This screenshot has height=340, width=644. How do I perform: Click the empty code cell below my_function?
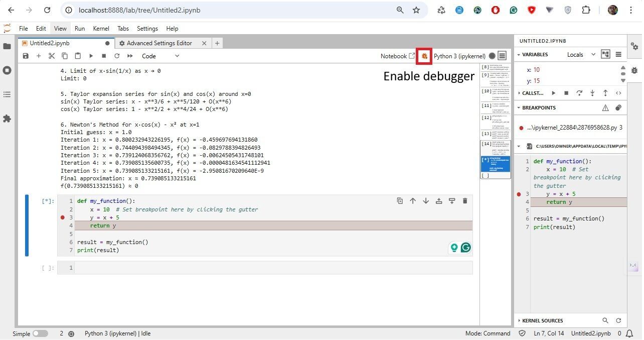(x=271, y=268)
